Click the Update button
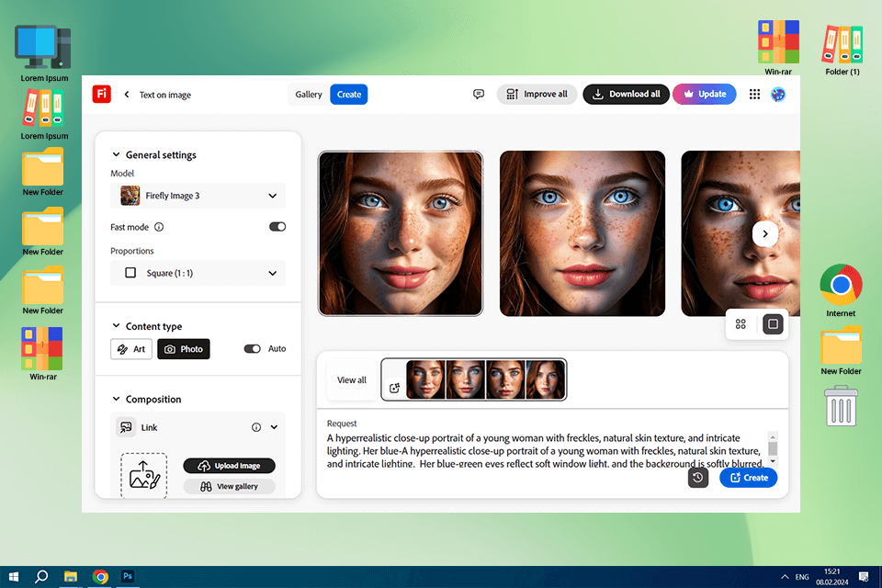The width and height of the screenshot is (882, 588). 705,94
